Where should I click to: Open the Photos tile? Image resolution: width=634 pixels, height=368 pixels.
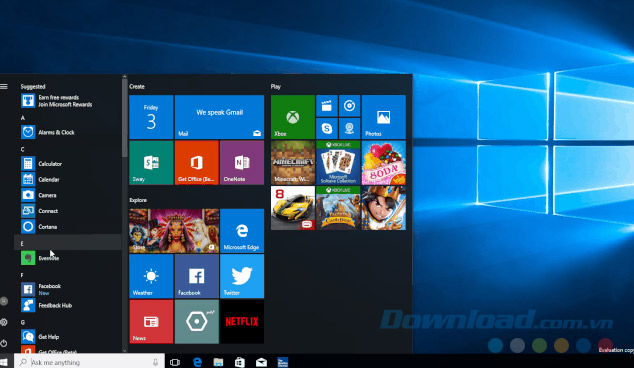tap(383, 117)
